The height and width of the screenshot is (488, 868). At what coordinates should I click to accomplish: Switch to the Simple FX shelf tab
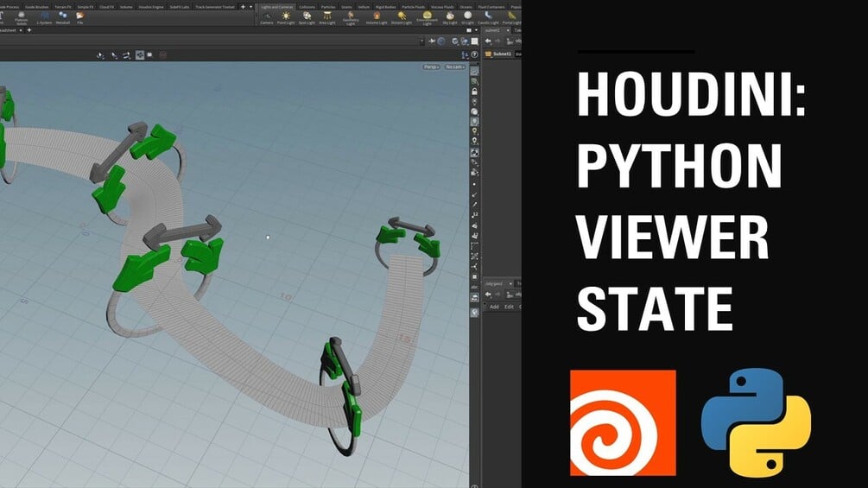coord(86,7)
